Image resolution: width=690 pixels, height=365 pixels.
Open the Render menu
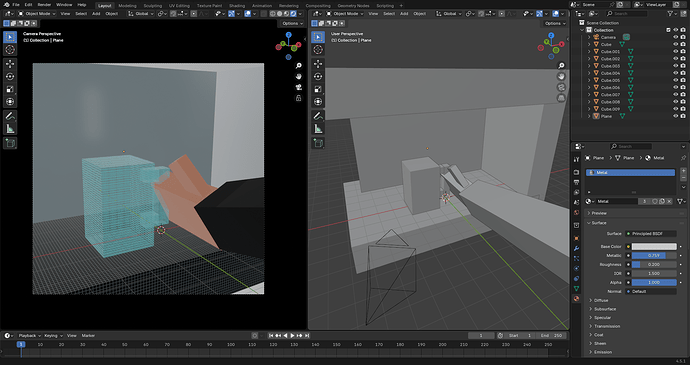click(x=44, y=4)
